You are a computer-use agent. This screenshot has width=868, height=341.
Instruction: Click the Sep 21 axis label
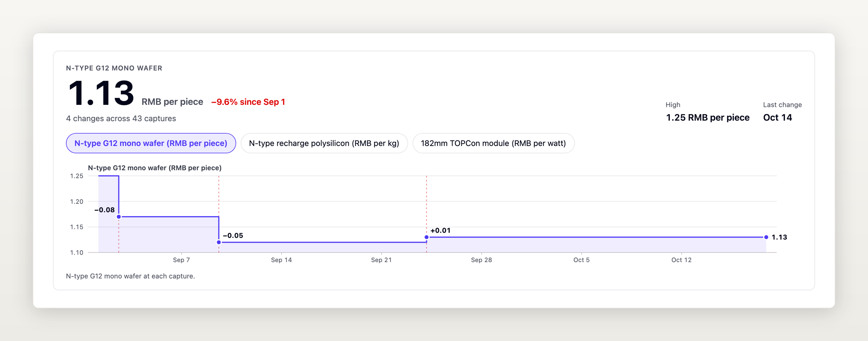pyautogui.click(x=381, y=260)
